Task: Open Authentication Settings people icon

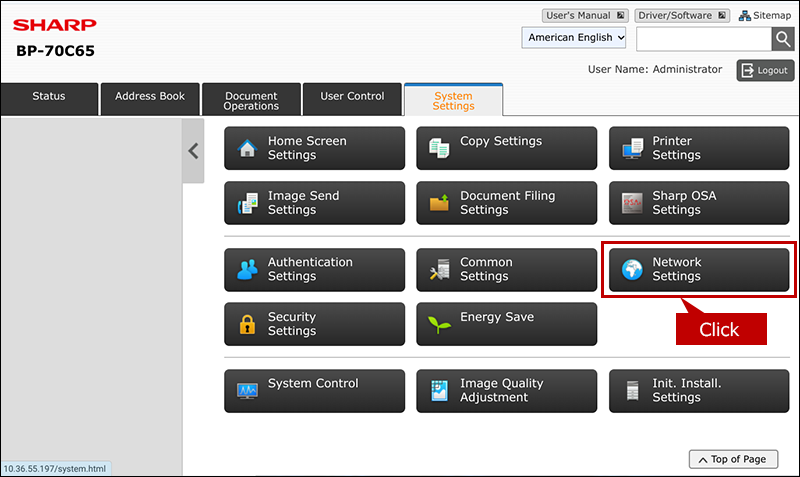Action: coord(247,269)
